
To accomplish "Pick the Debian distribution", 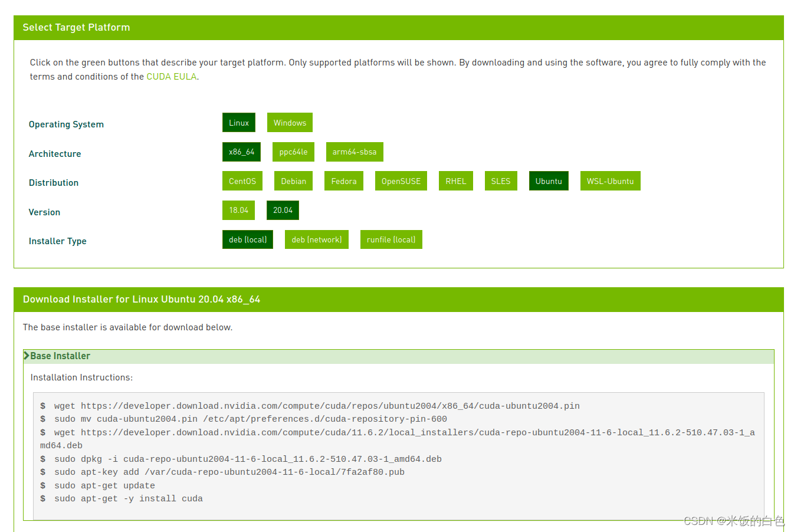I will click(293, 181).
